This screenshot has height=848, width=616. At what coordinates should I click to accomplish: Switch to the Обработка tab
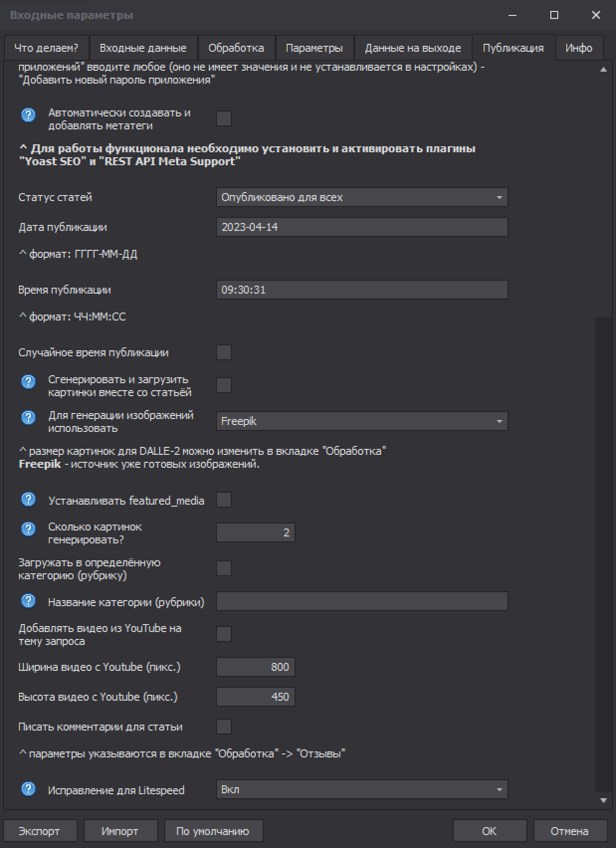(x=236, y=48)
